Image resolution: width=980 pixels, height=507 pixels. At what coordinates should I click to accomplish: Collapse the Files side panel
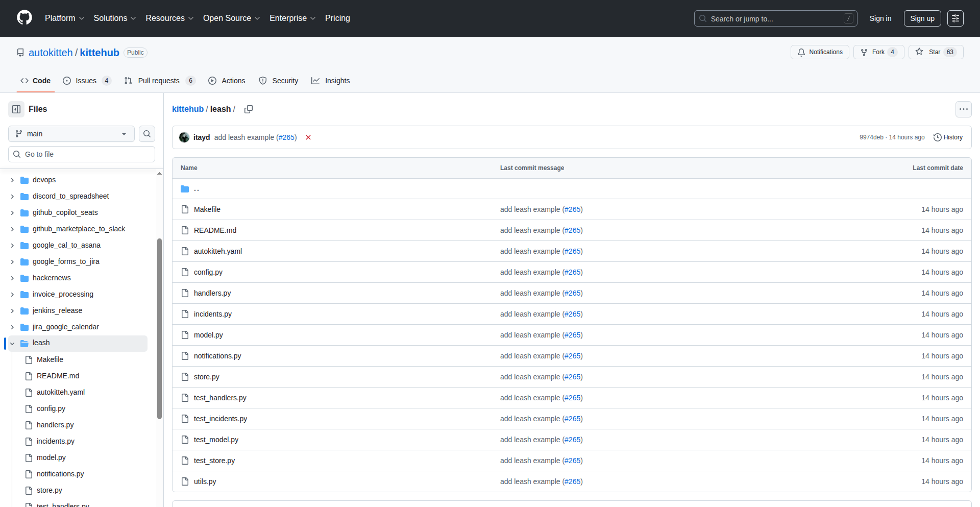coord(16,109)
